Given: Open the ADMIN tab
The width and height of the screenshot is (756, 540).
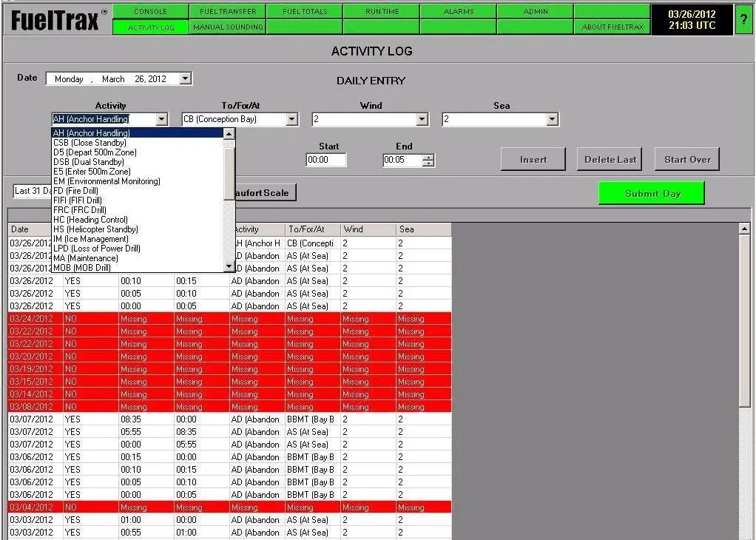Looking at the screenshot, I should point(536,11).
